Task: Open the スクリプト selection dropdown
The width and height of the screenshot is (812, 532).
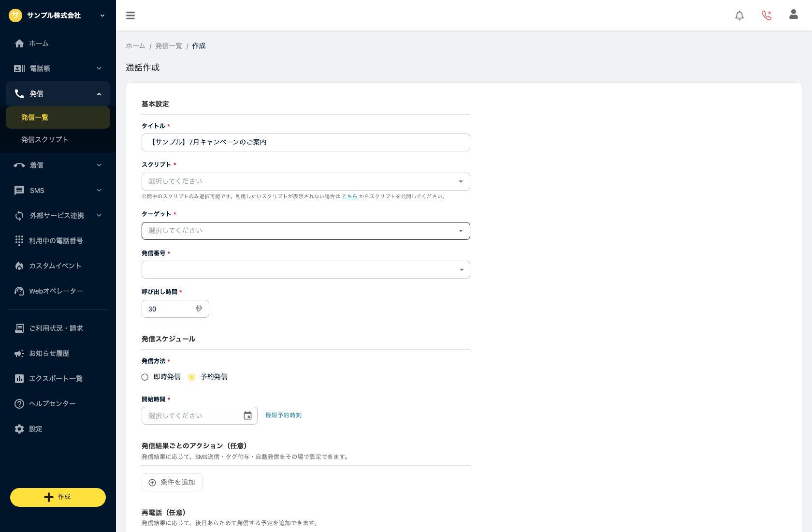Action: point(306,181)
